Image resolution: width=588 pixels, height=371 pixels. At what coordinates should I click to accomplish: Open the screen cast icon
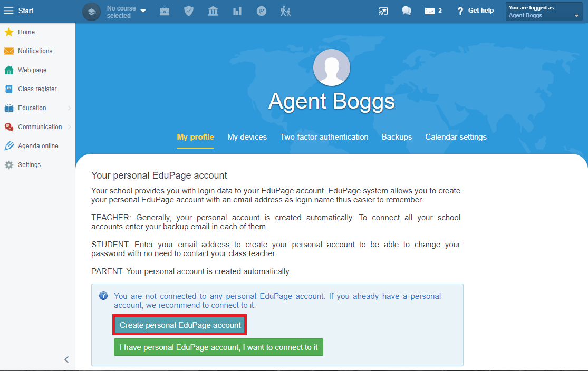(x=383, y=11)
